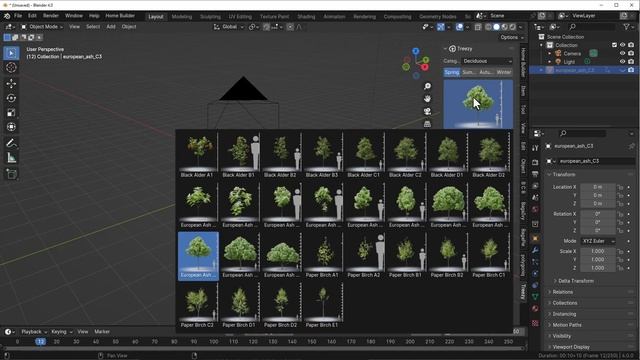This screenshot has width=640, height=360.
Task: Switch to the Shading workspace tab
Action: [x=306, y=17]
